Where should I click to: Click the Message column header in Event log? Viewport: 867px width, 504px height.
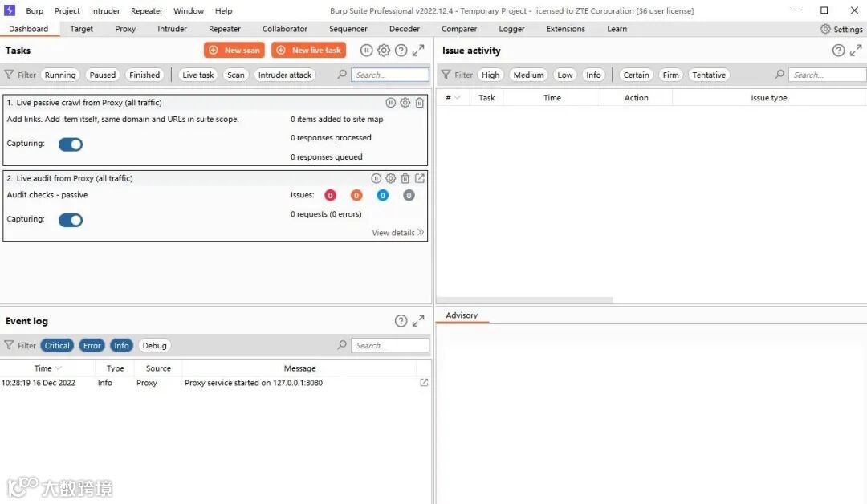click(299, 368)
